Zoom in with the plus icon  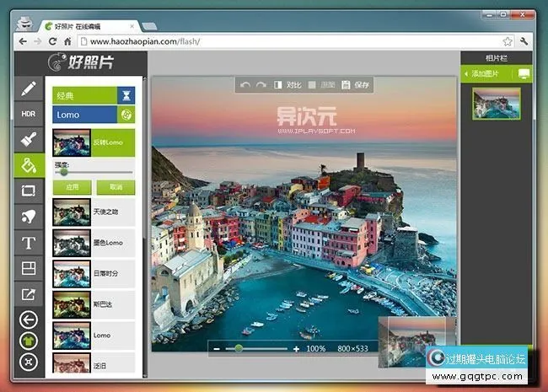296,349
